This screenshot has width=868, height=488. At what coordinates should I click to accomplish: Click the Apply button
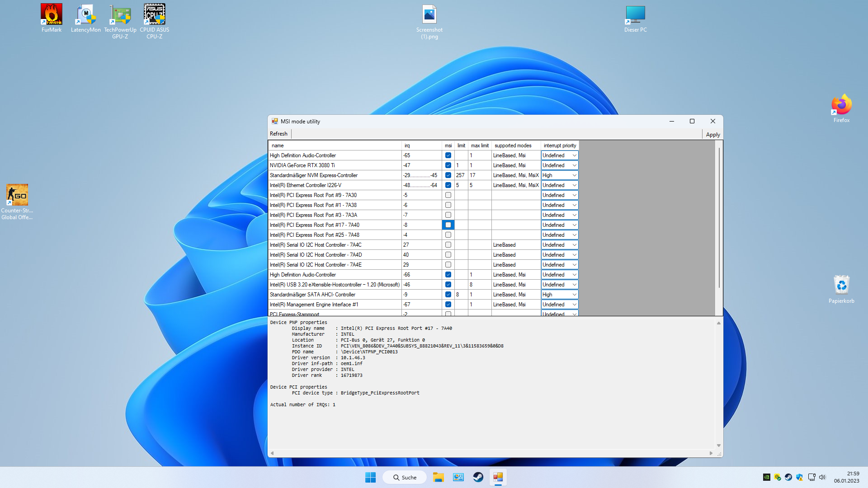point(712,135)
